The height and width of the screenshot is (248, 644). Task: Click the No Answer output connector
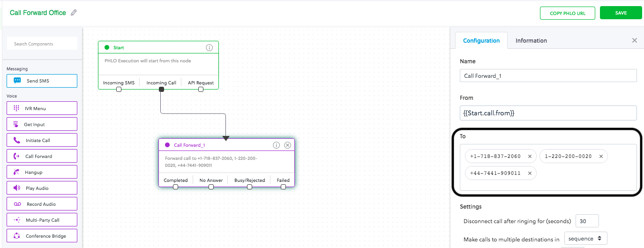coord(211,187)
